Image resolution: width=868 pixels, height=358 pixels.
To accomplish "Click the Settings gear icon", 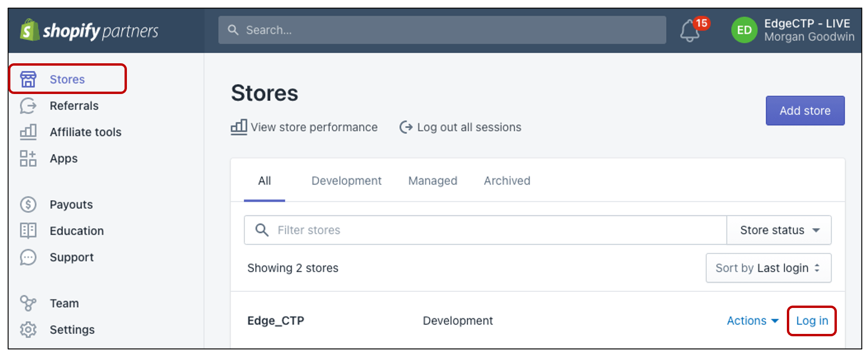I will (x=28, y=329).
